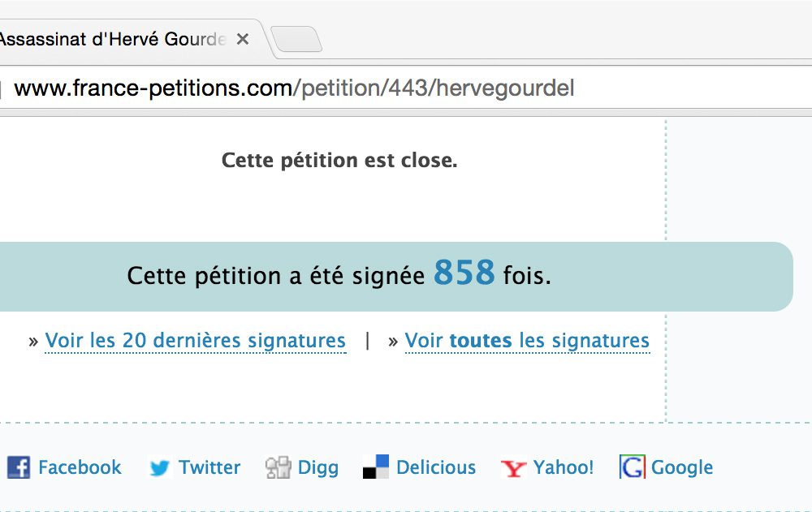Share via the Facebook text link
812x512 pixels.
point(80,467)
